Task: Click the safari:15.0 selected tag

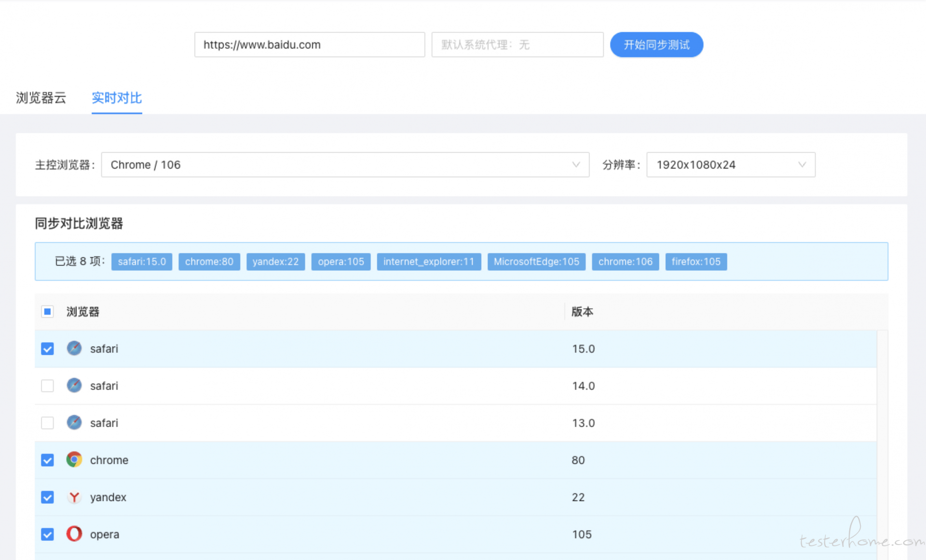Action: tap(142, 261)
